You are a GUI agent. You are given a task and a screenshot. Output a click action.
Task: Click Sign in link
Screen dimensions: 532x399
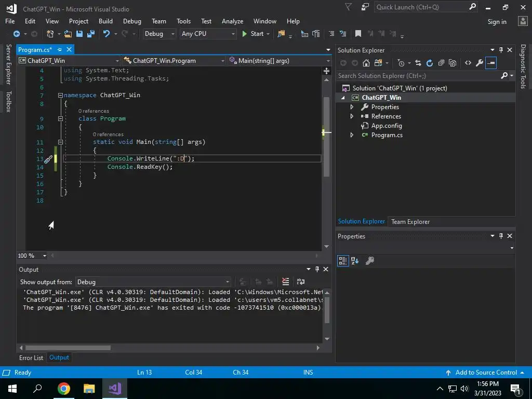[497, 22]
